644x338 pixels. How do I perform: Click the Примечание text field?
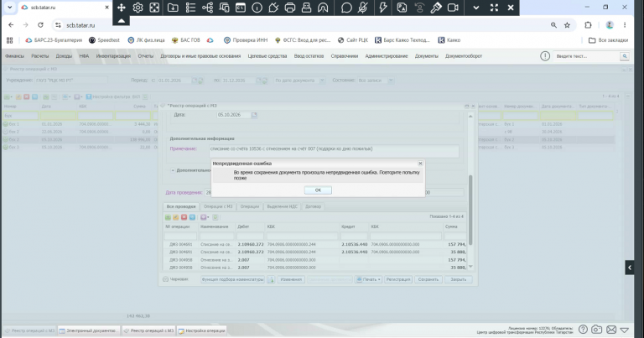[334, 151]
